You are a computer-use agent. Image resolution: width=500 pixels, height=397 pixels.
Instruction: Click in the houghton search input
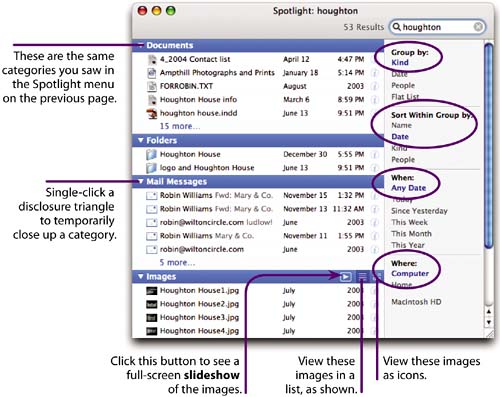437,27
